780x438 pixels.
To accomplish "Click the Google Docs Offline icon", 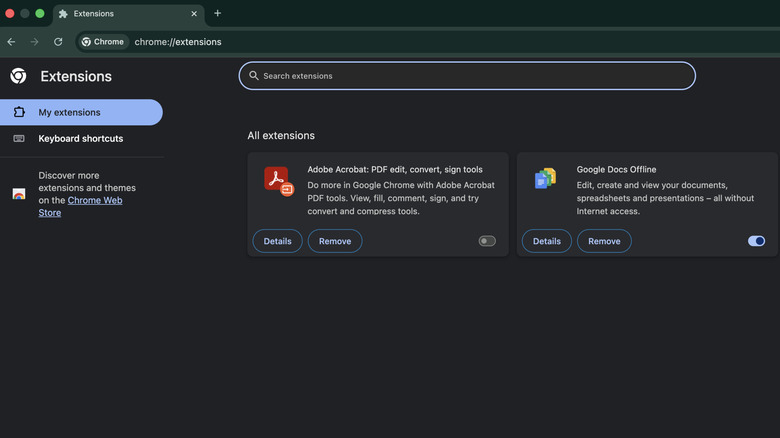I will (x=545, y=178).
